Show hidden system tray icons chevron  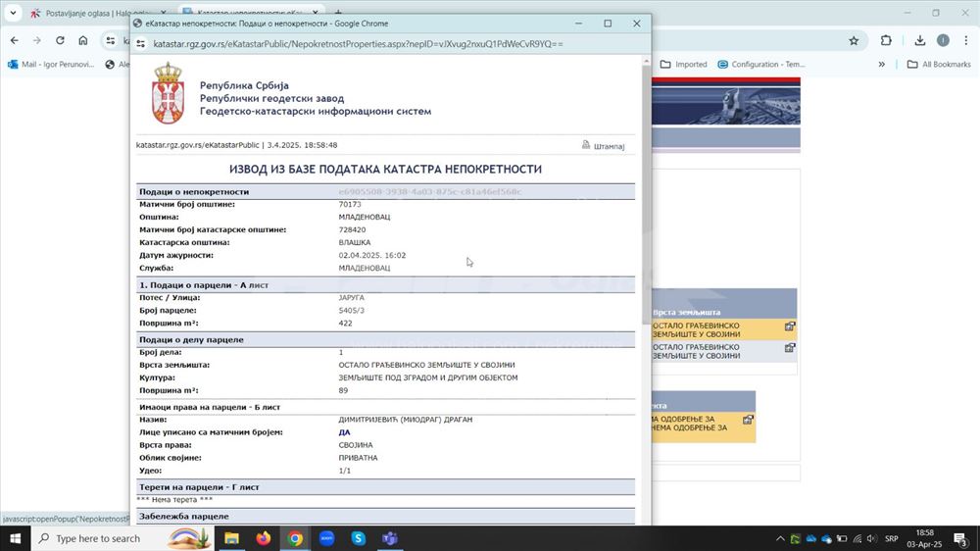click(780, 538)
